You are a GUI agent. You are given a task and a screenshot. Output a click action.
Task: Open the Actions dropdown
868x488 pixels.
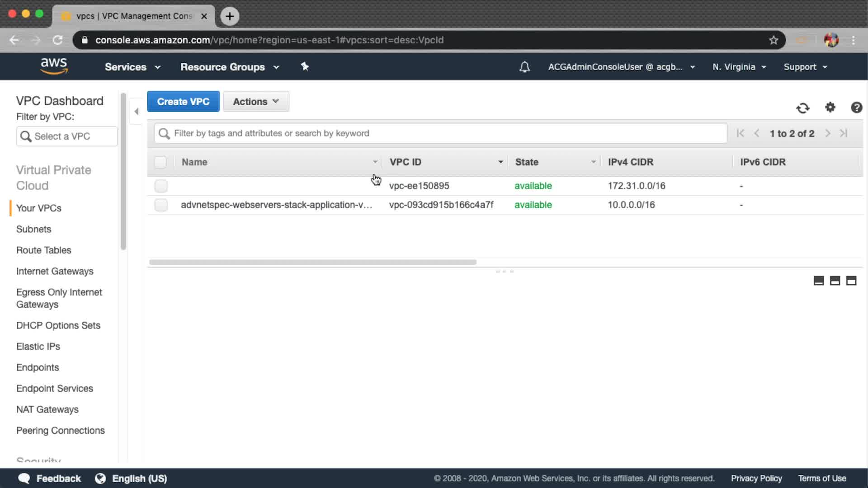pos(256,102)
